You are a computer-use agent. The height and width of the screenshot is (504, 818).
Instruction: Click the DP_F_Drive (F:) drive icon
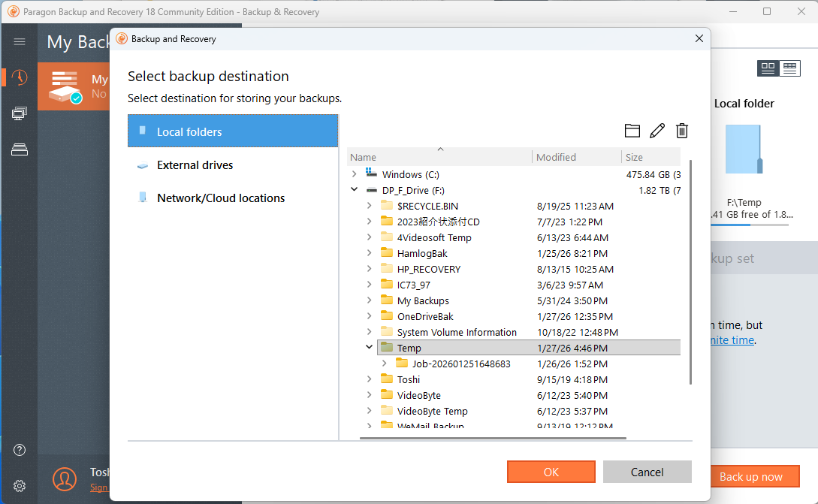pyautogui.click(x=371, y=190)
